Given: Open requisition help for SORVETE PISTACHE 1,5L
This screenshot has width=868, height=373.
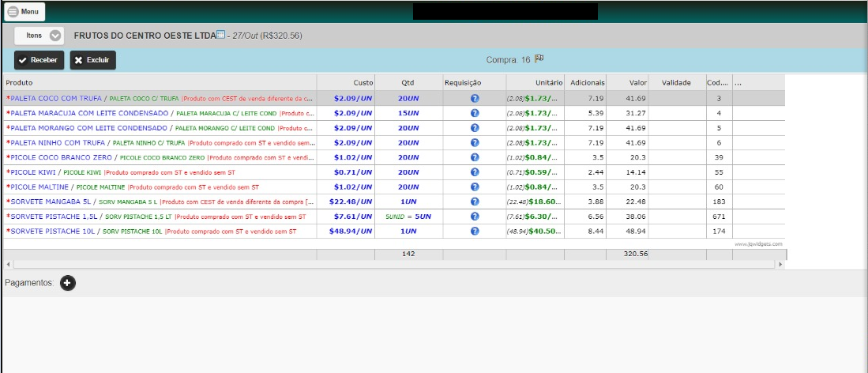Looking at the screenshot, I should click(475, 217).
